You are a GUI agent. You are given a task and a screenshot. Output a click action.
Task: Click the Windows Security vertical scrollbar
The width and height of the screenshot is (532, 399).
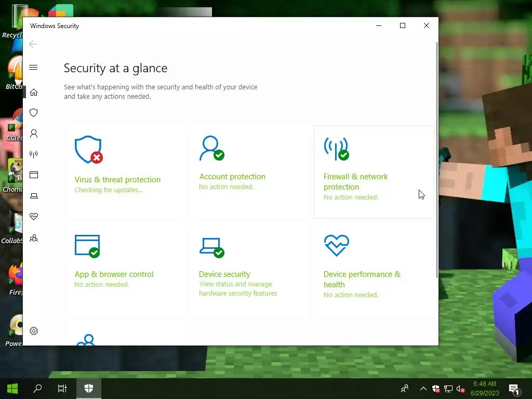click(x=436, y=159)
